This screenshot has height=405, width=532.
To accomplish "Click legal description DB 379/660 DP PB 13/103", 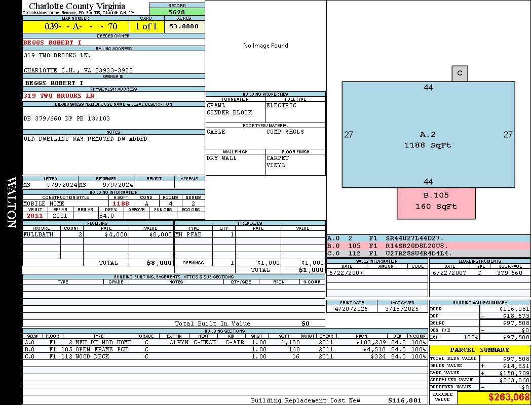I will (x=67, y=118).
